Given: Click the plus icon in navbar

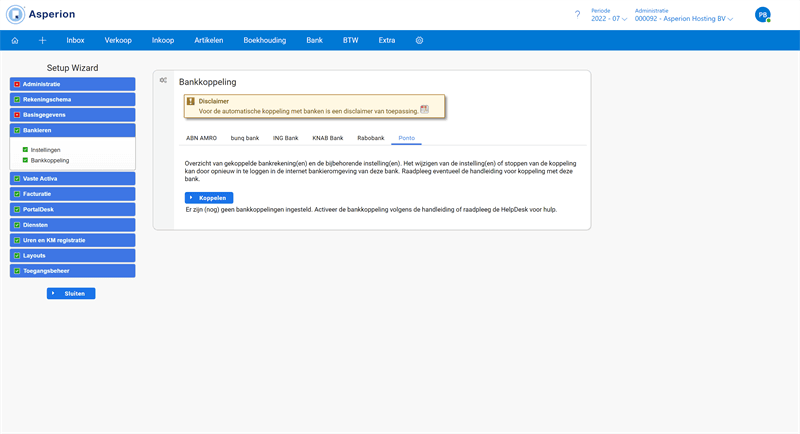Looking at the screenshot, I should pyautogui.click(x=42, y=40).
